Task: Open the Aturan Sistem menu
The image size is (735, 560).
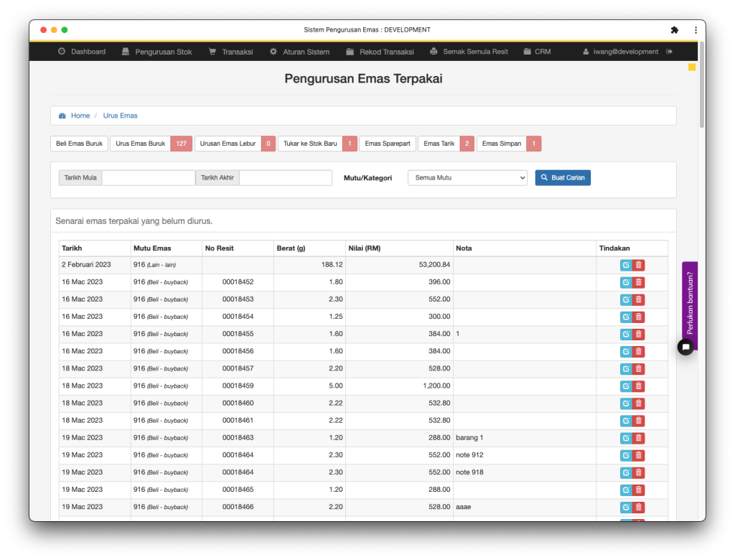Action: (299, 52)
